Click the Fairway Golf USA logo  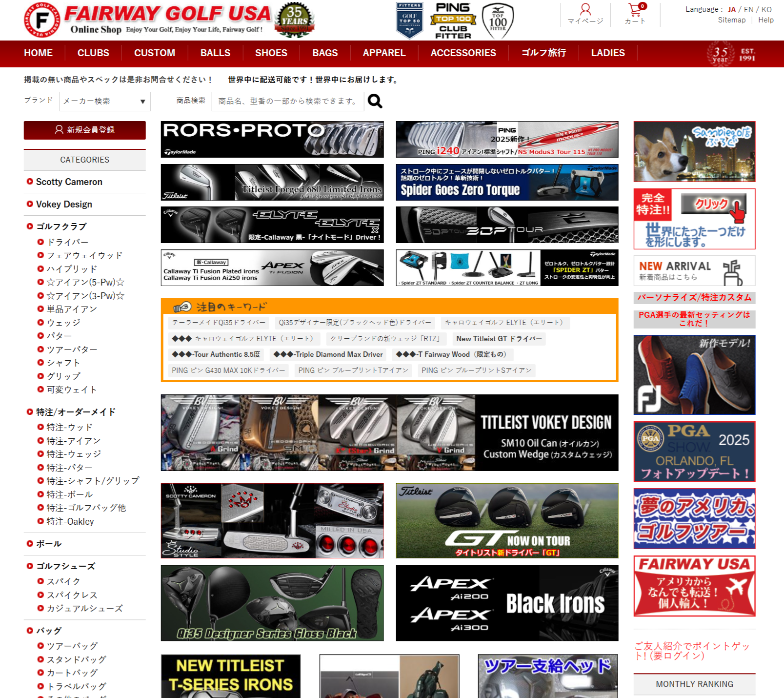click(147, 20)
